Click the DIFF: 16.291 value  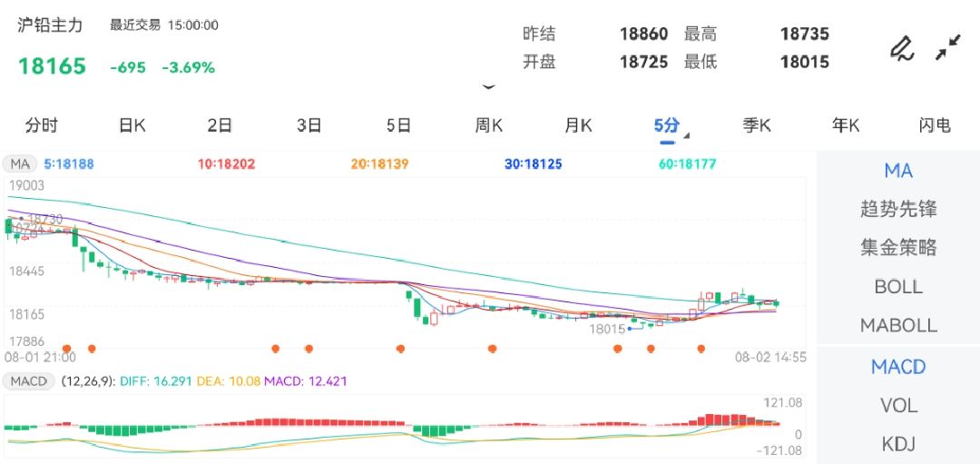[x=156, y=380]
